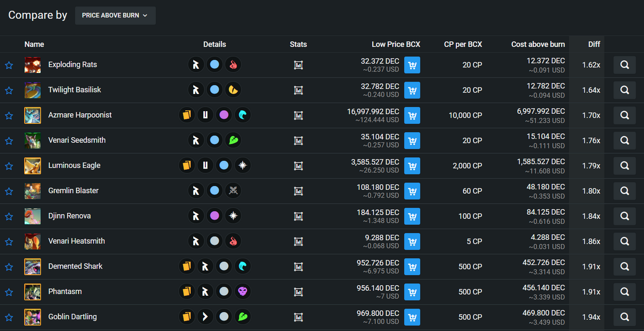Click the Azmare Harpoonist card thumbnail
Screen dimensions: 644x331
pyautogui.click(x=33, y=115)
